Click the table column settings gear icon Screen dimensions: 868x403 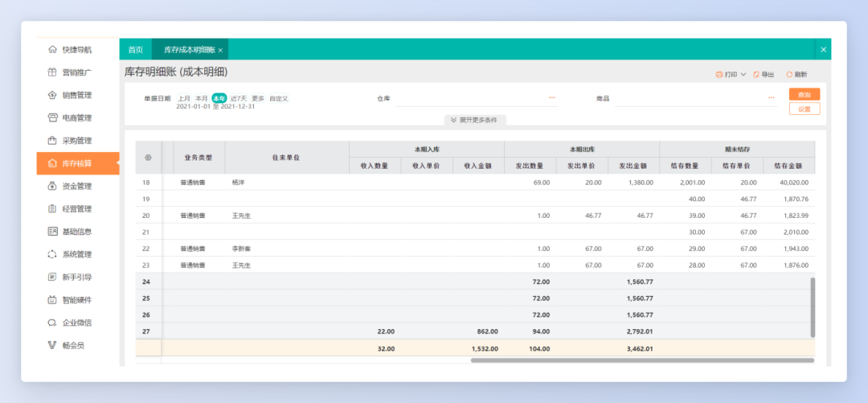[x=149, y=158]
